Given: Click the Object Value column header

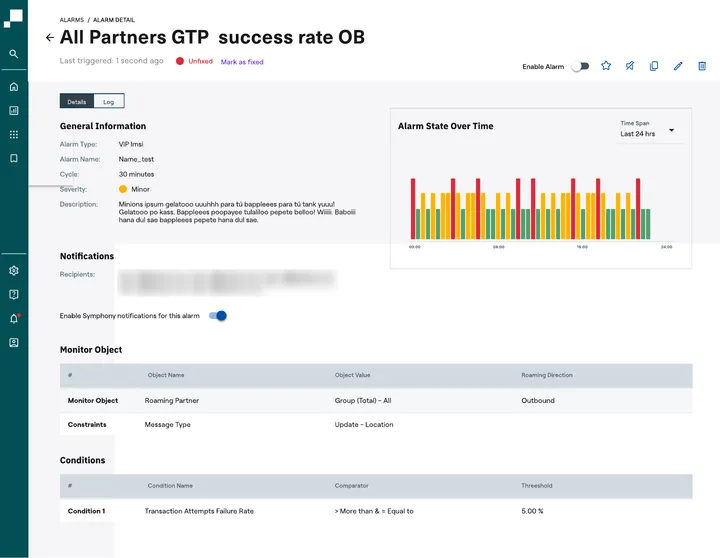Looking at the screenshot, I should pyautogui.click(x=352, y=375).
